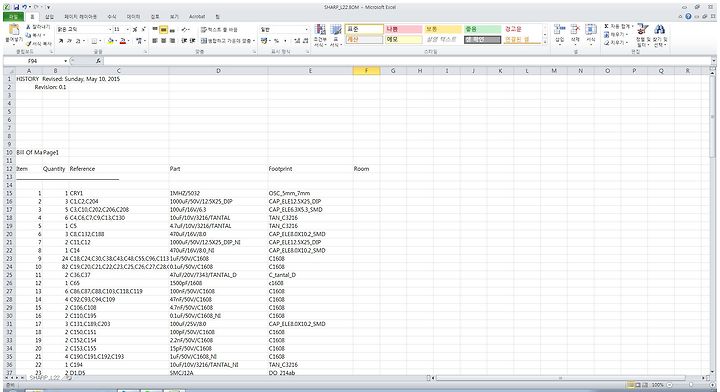This screenshot has height=392, width=720.
Task: Click the Save icon in quick access toolbar
Action: 17,7
